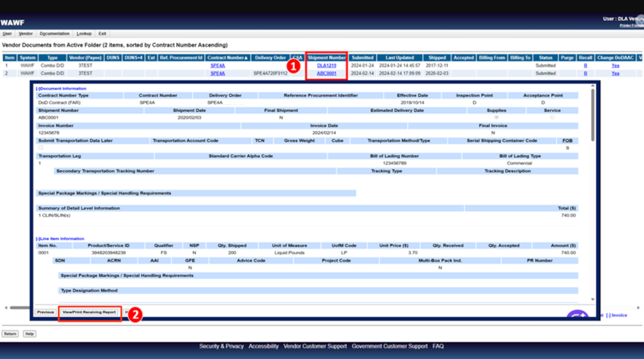This screenshot has height=359, width=644.
Task: Click the Status column header
Action: [x=545, y=58]
